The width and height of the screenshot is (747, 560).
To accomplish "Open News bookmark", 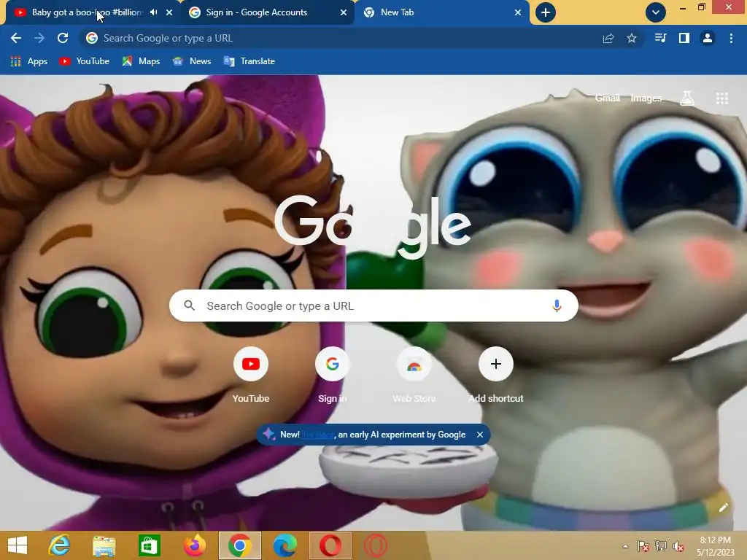I will coord(192,61).
